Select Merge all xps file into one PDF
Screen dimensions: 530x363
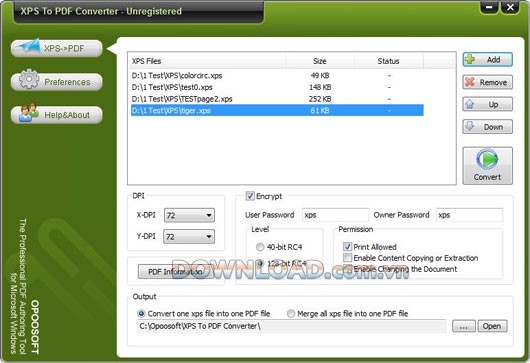(291, 314)
